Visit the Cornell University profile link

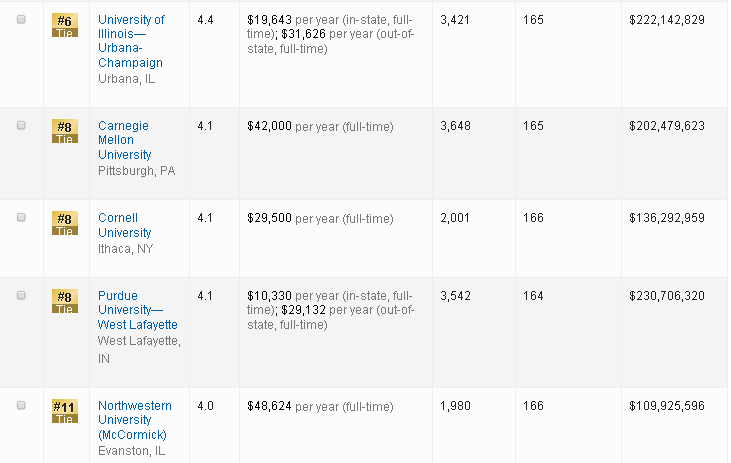(x=124, y=225)
